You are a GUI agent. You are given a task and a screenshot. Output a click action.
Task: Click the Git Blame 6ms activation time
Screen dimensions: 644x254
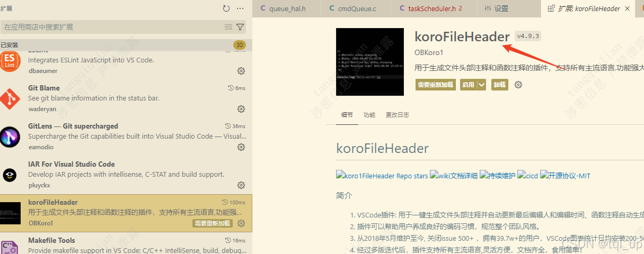tap(236, 88)
